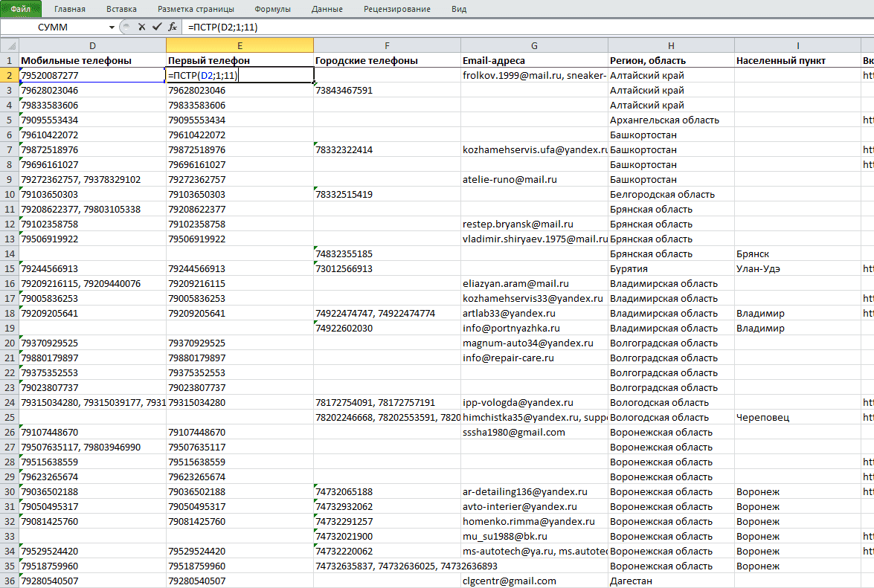Click the Select All corner triangle
The width and height of the screenshot is (874, 588).
coord(10,45)
